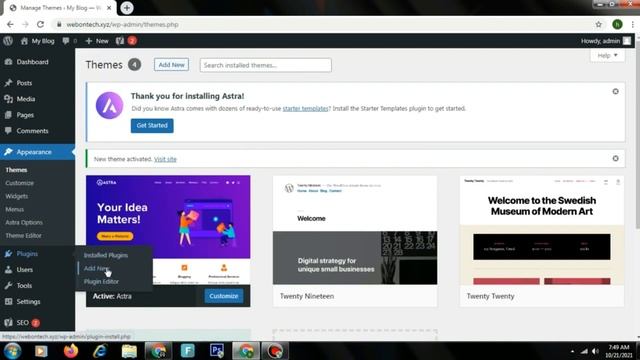This screenshot has width=640, height=360.
Task: Open Chrome three-dot menu
Action: coord(632,24)
